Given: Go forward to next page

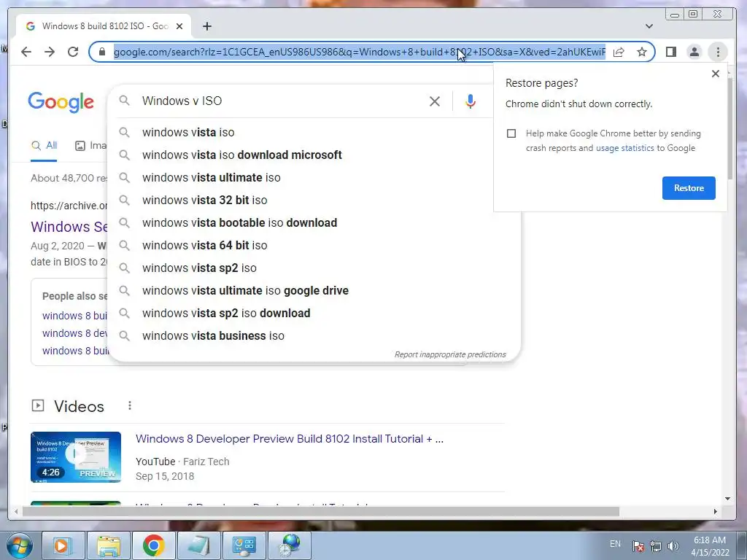Looking at the screenshot, I should point(50,52).
